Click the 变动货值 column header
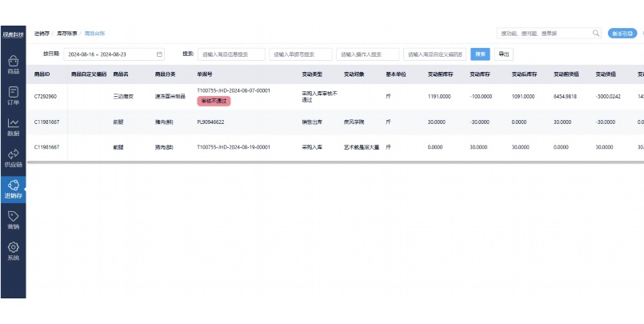 tap(606, 74)
